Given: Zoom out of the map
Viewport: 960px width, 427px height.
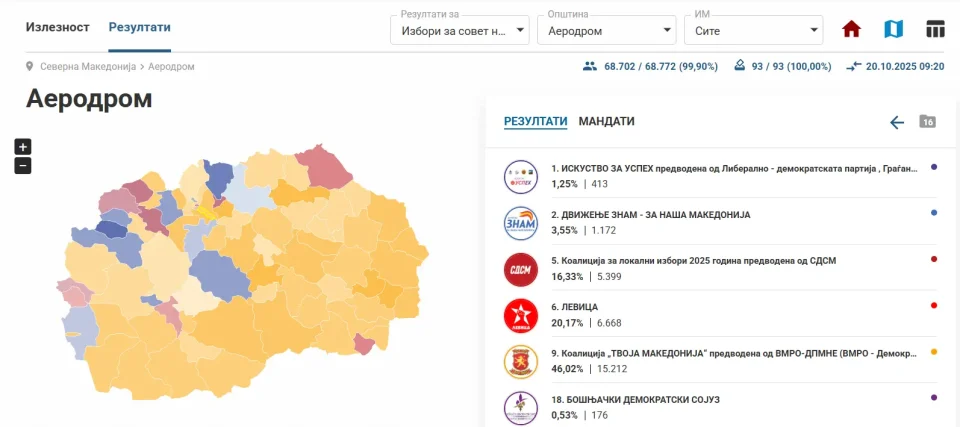Looking at the screenshot, I should point(23,166).
